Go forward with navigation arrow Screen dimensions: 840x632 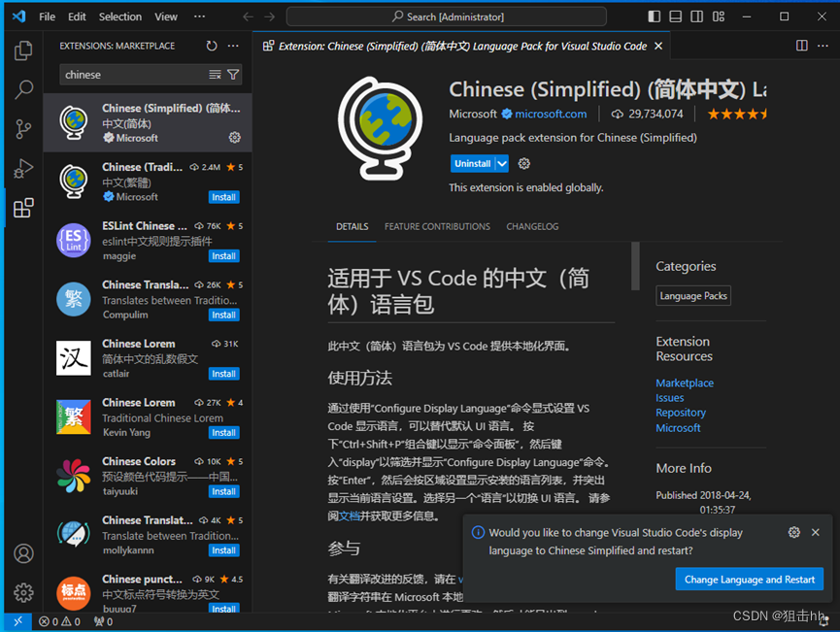[269, 17]
